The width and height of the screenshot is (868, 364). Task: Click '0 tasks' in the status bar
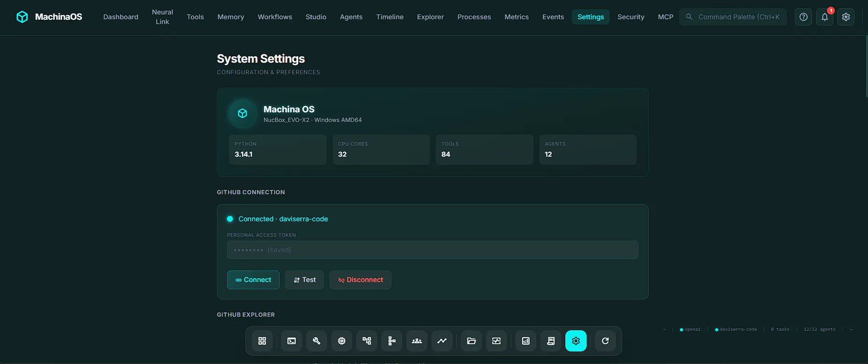tap(780, 329)
